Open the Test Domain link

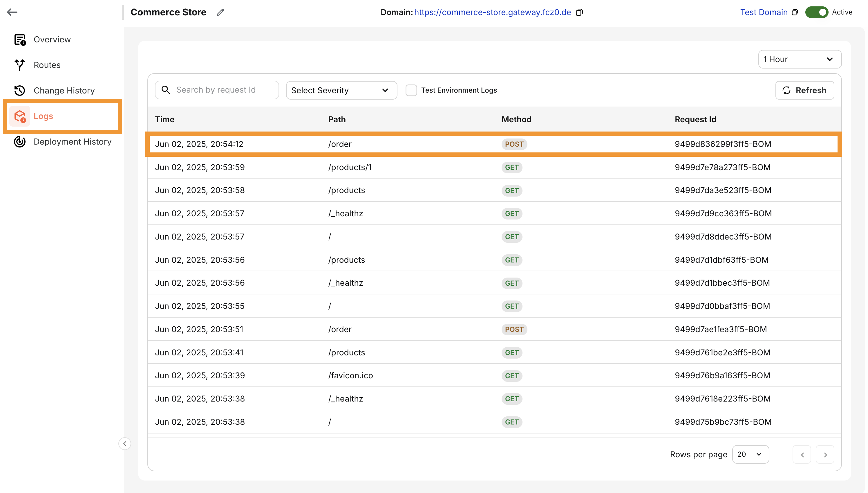[x=764, y=12]
